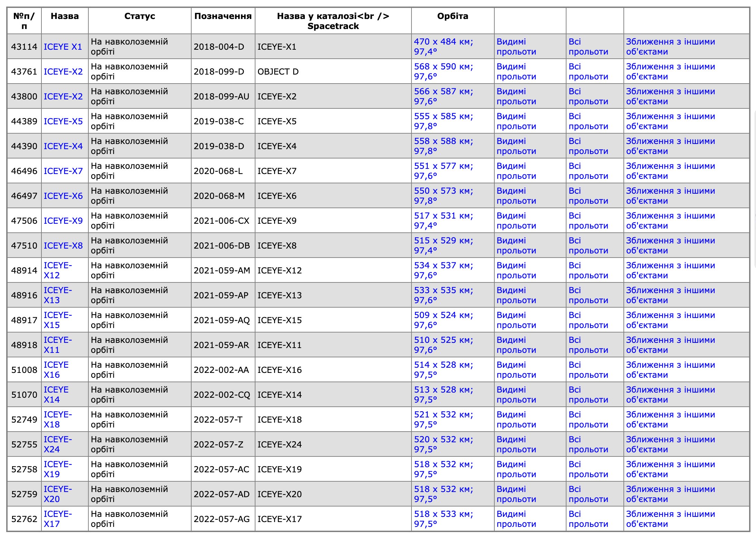
Task: Click ICEYE-X2 link in row 43761
Action: tap(63, 71)
